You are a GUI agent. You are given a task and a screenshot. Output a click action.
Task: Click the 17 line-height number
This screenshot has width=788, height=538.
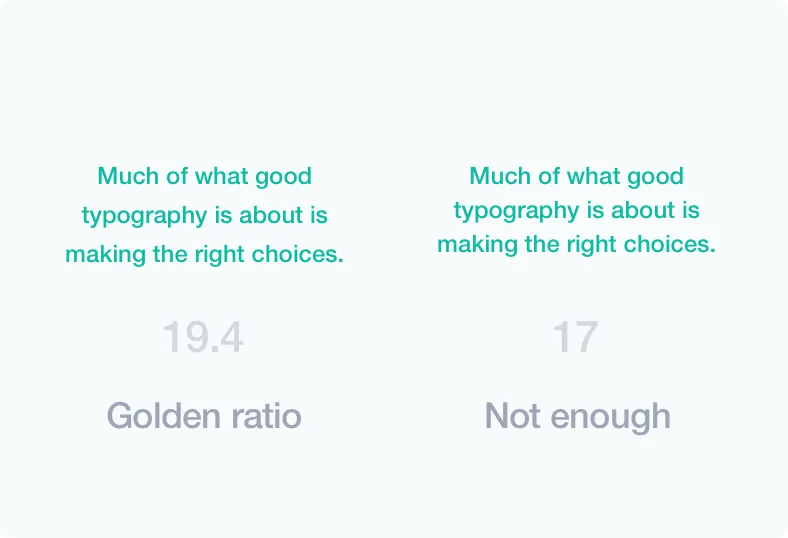click(575, 338)
